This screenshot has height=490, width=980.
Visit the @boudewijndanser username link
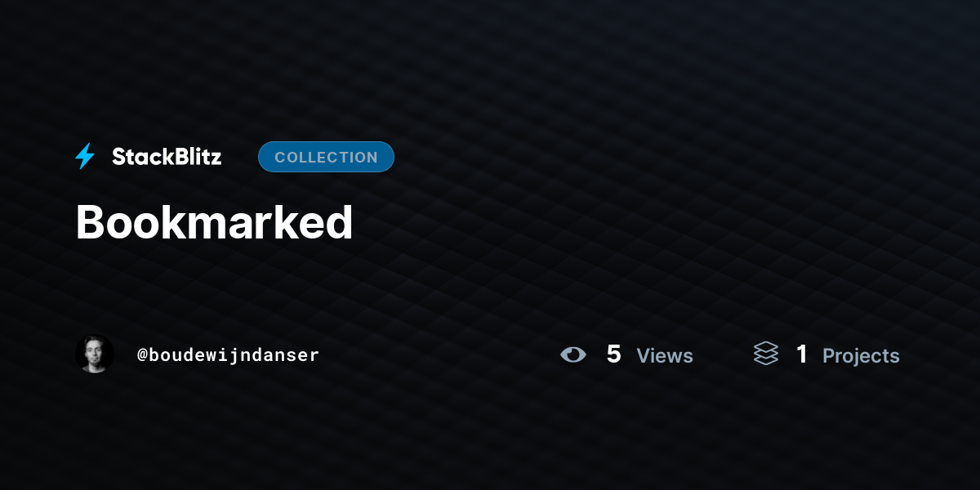[228, 355]
